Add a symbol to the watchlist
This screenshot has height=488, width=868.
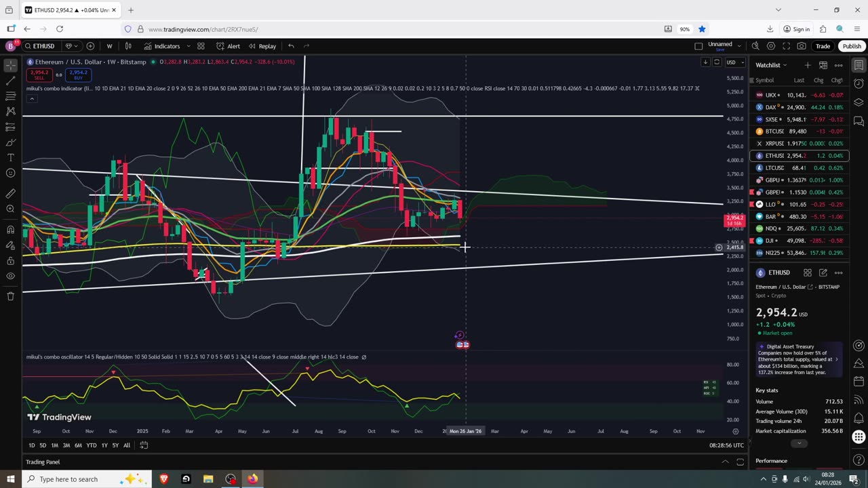808,65
